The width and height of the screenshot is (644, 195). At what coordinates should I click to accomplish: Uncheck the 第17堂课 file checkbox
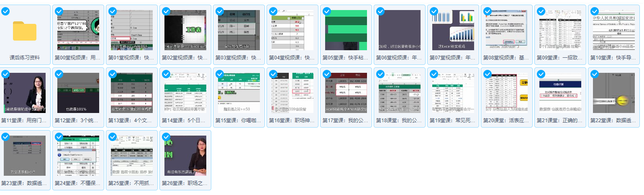tap(327, 74)
